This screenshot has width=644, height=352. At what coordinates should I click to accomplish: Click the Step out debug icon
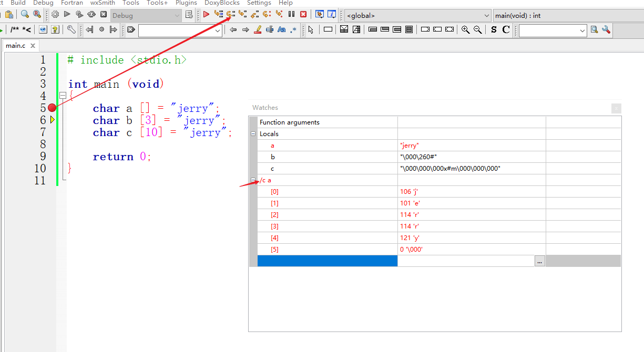coord(254,15)
